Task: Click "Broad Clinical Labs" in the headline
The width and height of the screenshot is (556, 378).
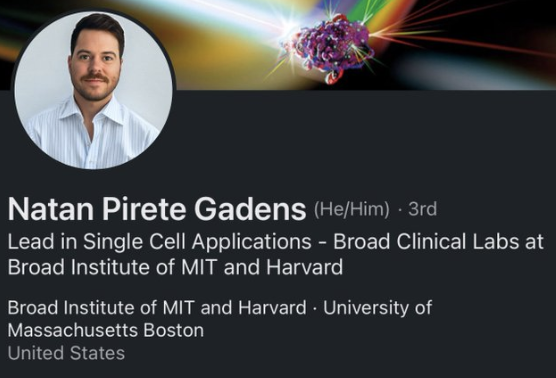Action: (x=424, y=242)
